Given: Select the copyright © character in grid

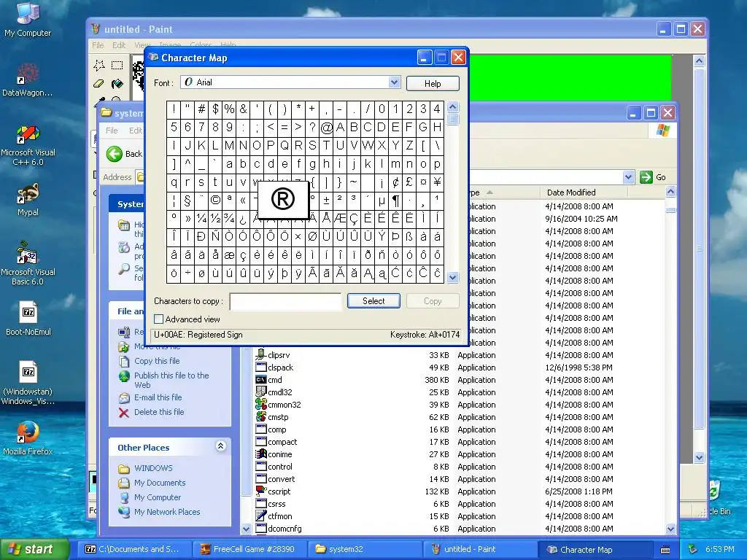Looking at the screenshot, I should coord(215,201).
